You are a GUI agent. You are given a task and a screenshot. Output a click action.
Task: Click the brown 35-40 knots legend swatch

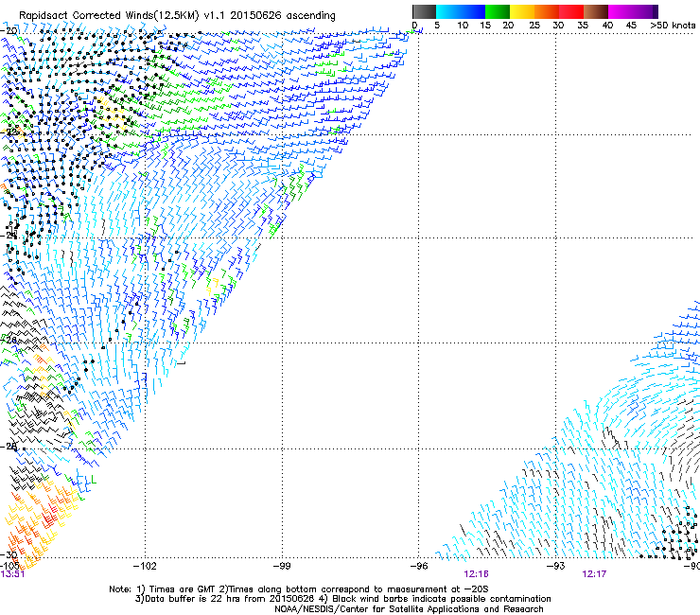point(596,11)
